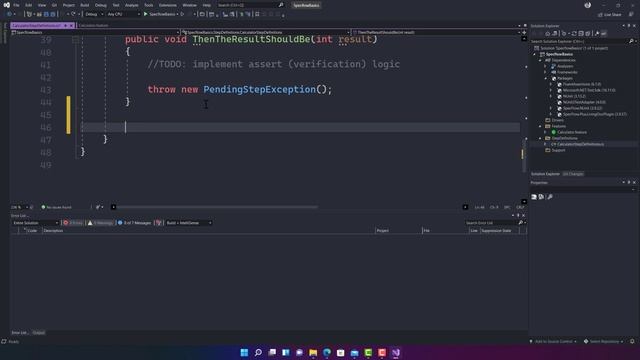Switch to the Calculator.feature editor tab

coord(93,25)
